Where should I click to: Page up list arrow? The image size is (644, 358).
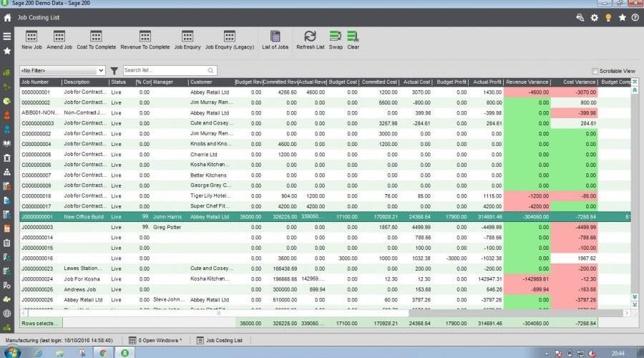pos(635,90)
